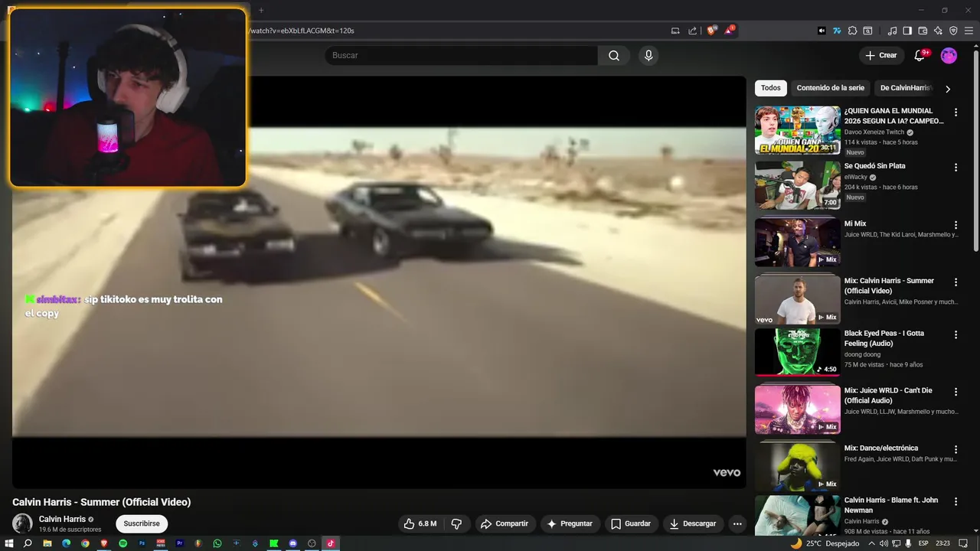
Task: Open more actions three-dot menu under video
Action: tap(737, 523)
